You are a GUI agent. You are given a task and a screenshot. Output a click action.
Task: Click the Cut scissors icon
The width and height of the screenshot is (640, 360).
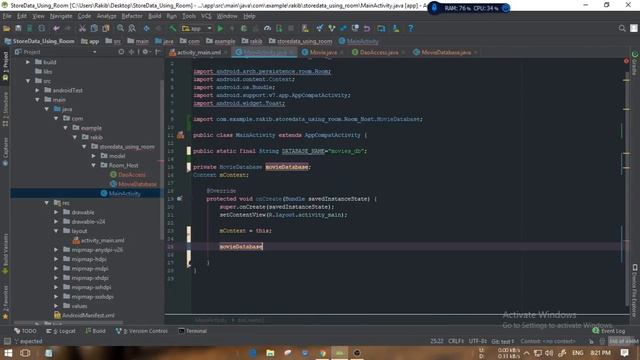point(82,28)
